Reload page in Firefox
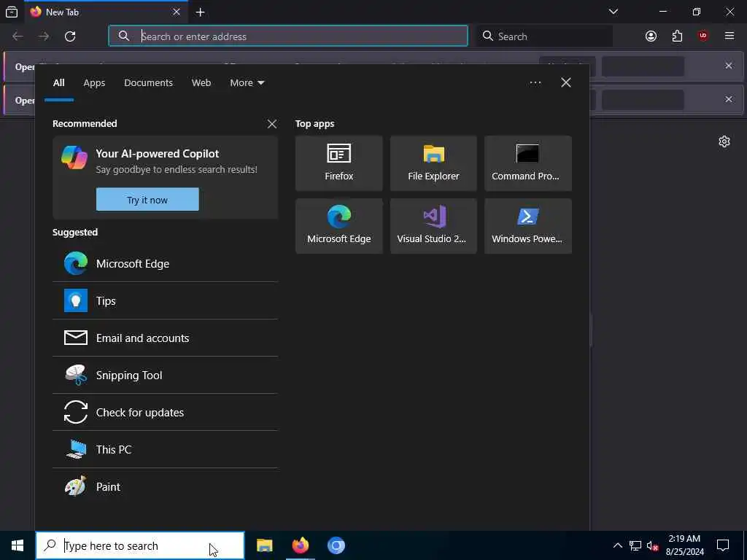The image size is (747, 560). [x=70, y=36]
